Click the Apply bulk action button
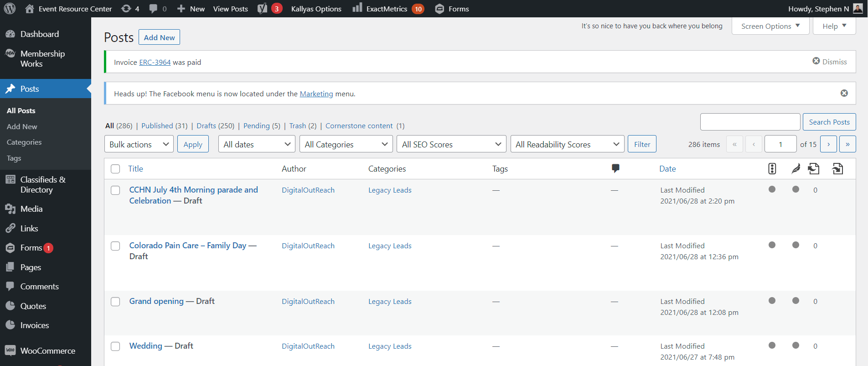 coord(193,144)
